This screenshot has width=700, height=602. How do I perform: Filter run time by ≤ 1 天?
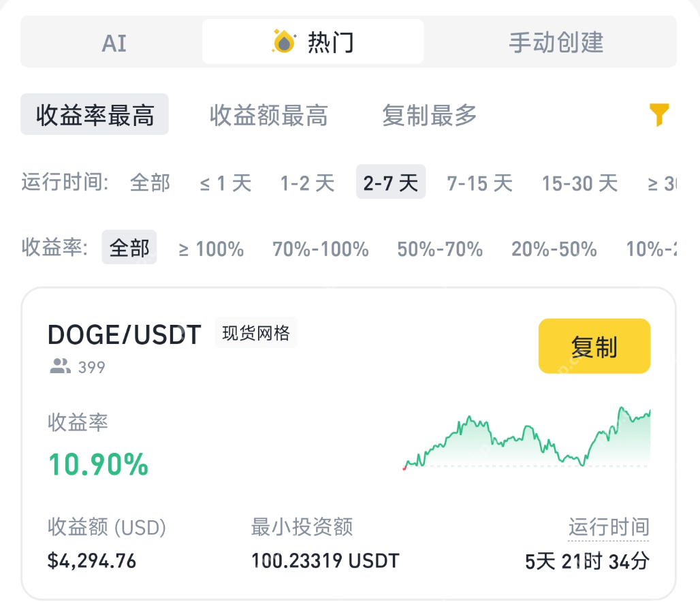225,182
